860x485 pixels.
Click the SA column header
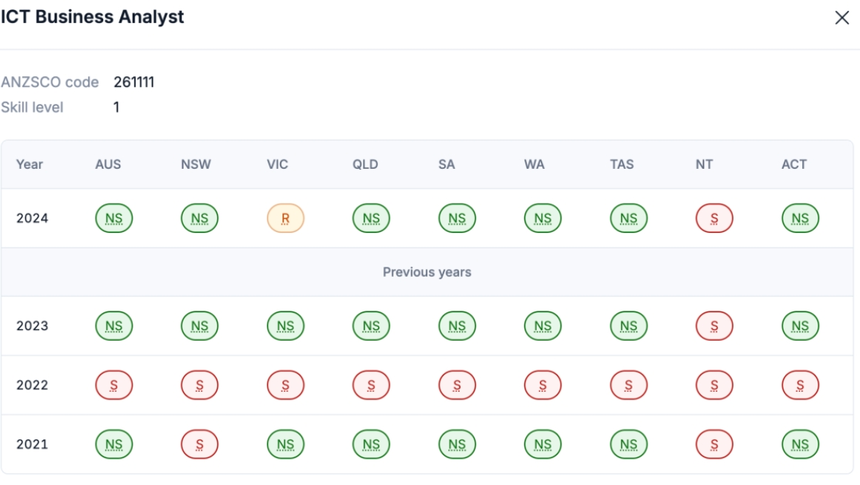pyautogui.click(x=446, y=165)
